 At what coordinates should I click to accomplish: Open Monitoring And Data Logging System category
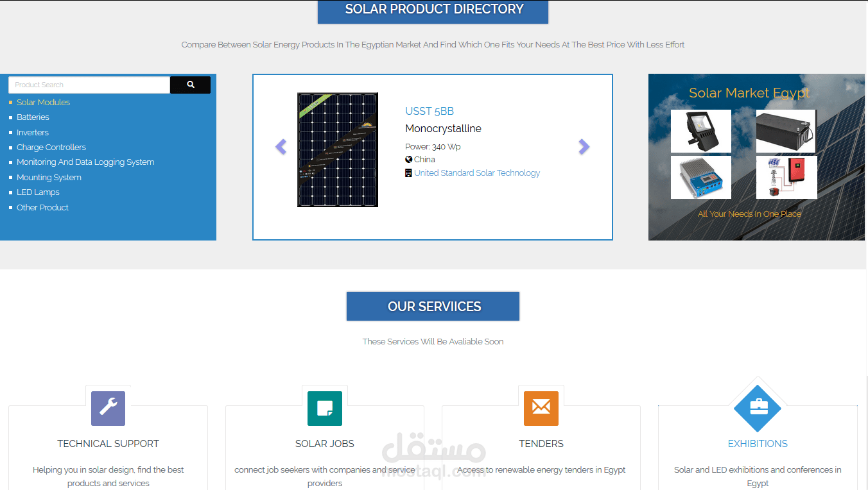(x=85, y=162)
